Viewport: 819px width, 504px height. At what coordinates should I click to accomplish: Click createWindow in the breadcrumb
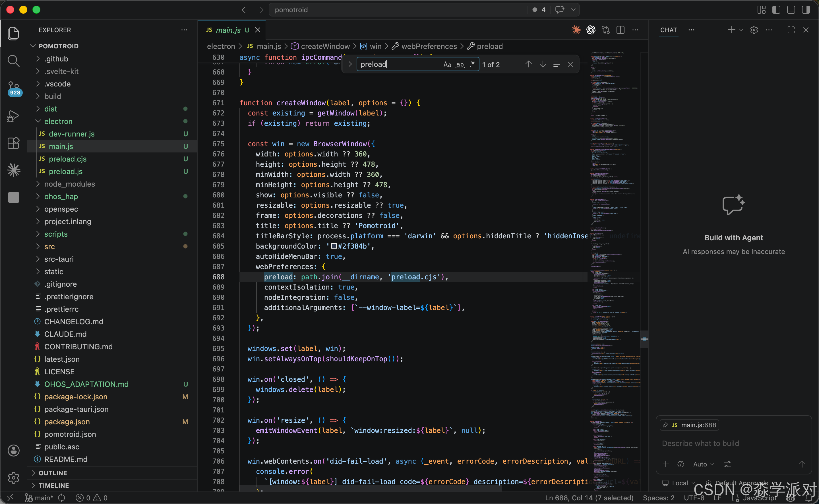(325, 46)
